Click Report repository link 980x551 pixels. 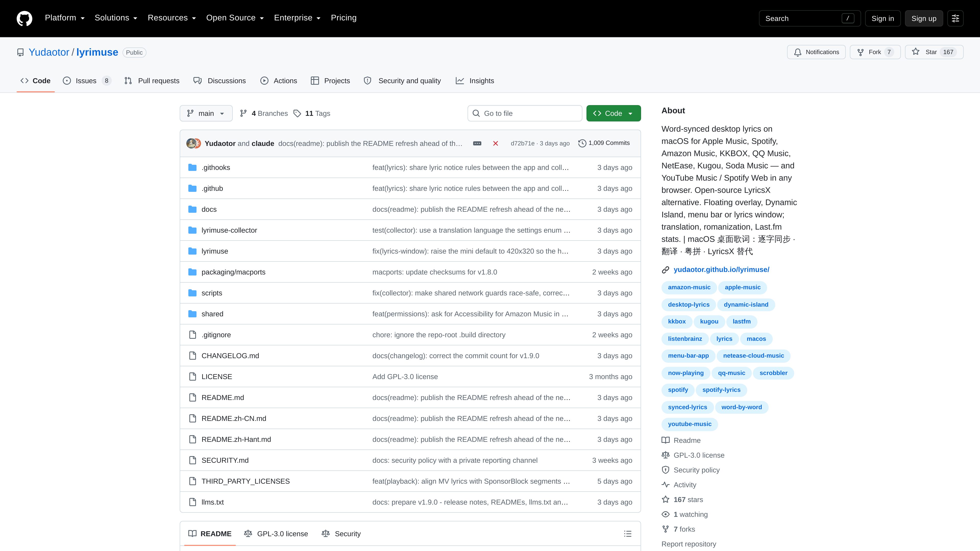point(689,544)
